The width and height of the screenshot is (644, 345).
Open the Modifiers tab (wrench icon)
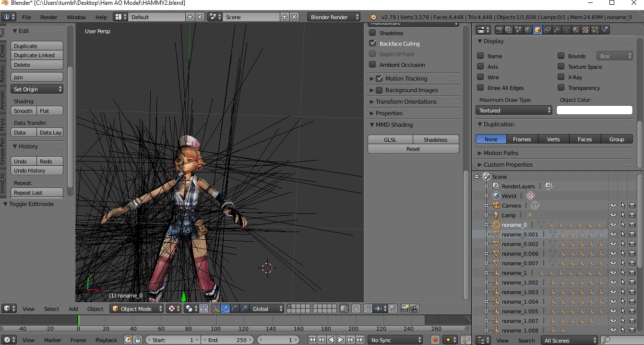557,30
